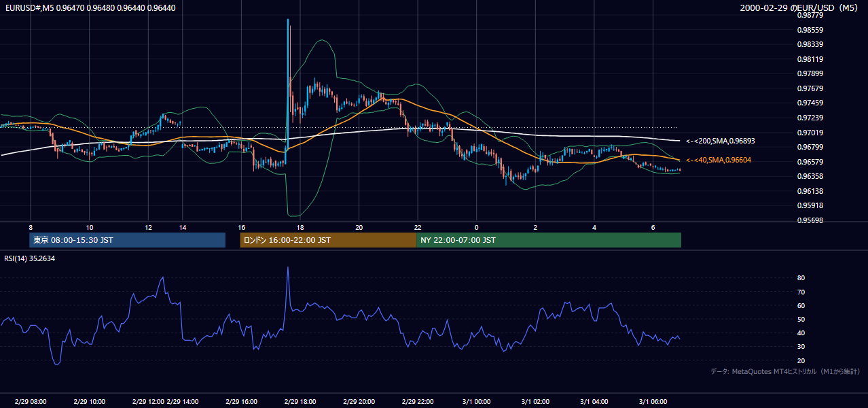Click hour label 12 under the price chart

pos(149,227)
